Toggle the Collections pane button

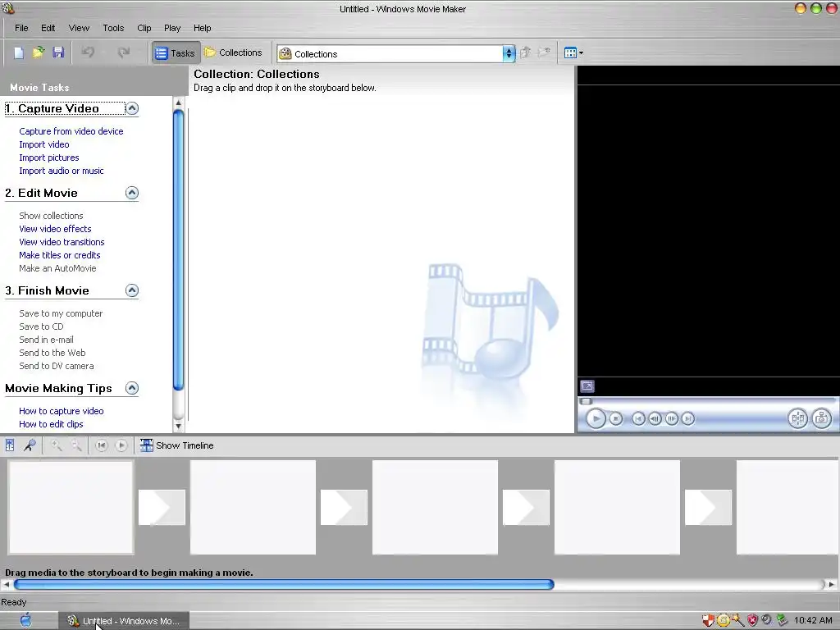pos(234,52)
